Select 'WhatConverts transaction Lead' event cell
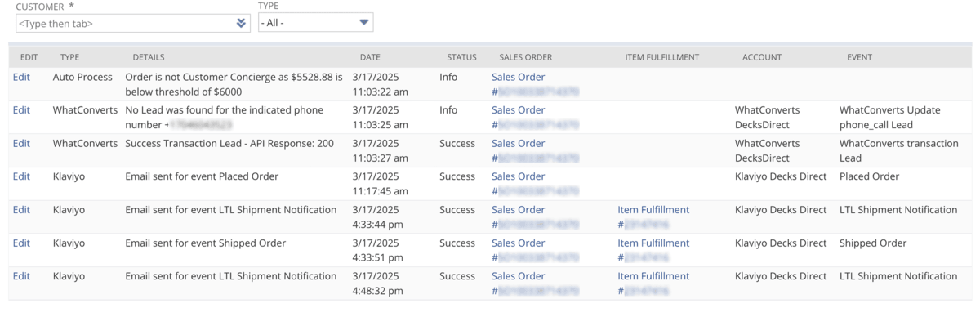This screenshot has height=317, width=980. [899, 150]
